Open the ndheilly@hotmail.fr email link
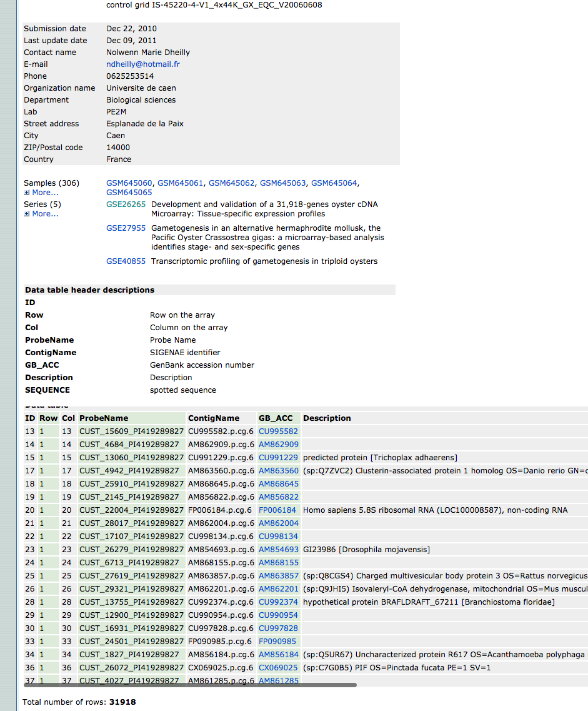Screen dimensions: 588x711 point(142,64)
